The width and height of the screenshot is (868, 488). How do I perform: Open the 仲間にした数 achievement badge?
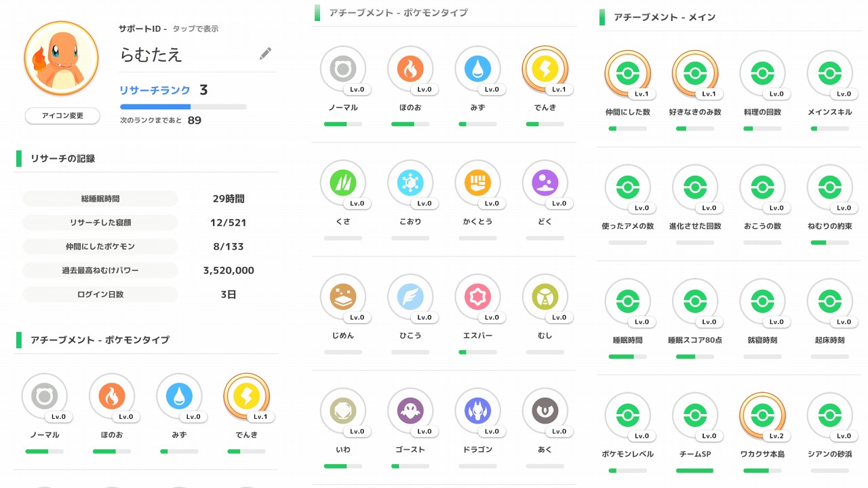coord(627,73)
